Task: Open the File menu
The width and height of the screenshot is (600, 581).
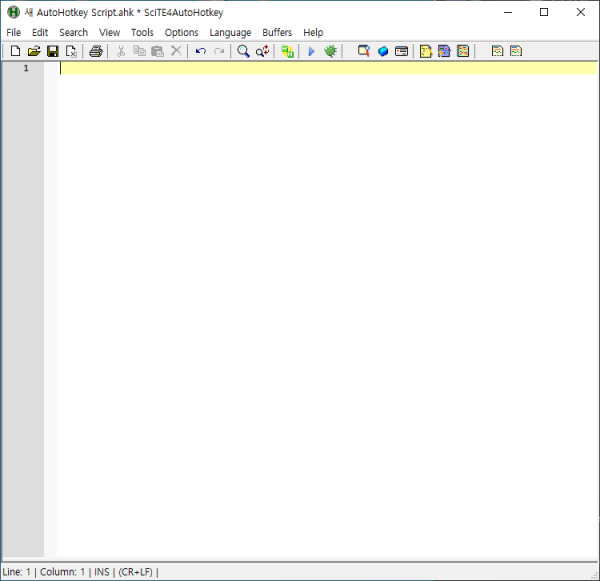Action: pyautogui.click(x=14, y=33)
